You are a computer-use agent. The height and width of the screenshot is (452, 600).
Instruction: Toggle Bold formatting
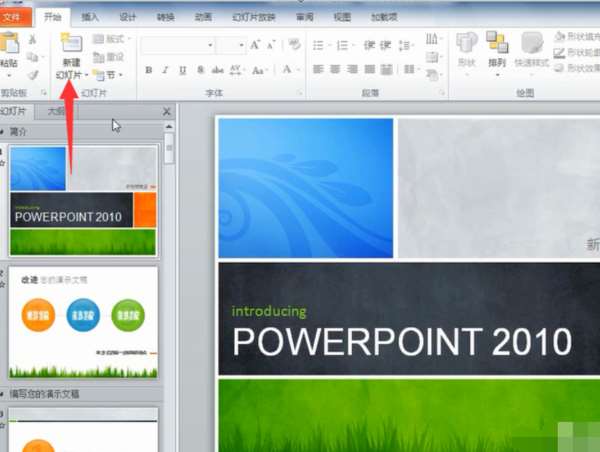[x=148, y=70]
